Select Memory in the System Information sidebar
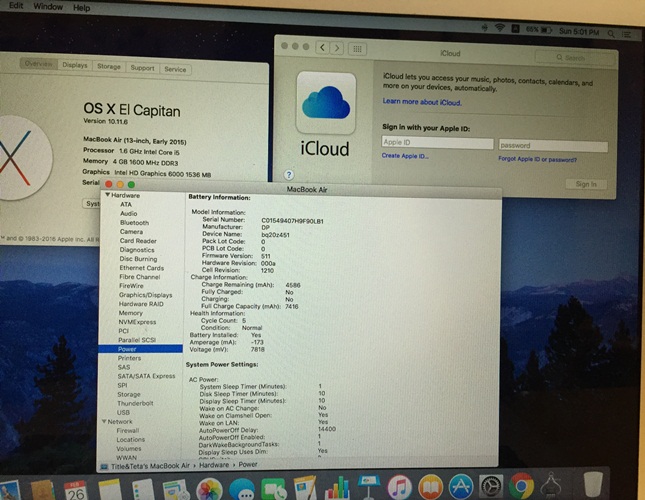645x500 pixels. coord(130,313)
